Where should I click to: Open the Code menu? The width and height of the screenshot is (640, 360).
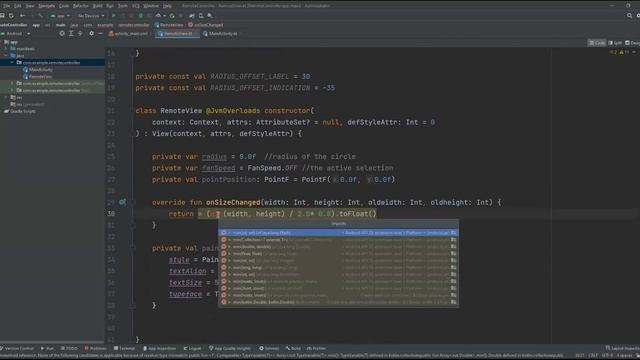point(64,6)
